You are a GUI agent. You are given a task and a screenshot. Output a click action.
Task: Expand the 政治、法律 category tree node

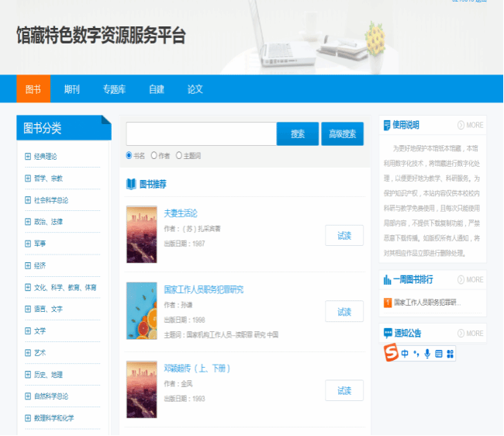[x=28, y=222]
